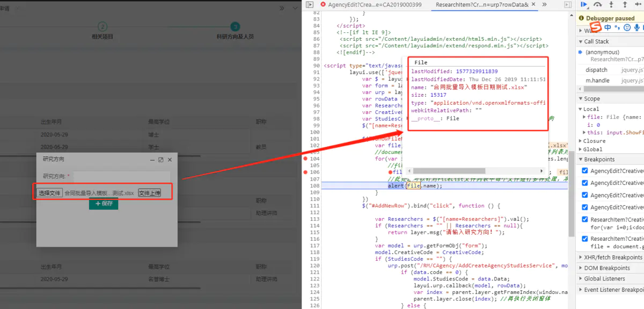Step out of the current function
The image size is (644, 309).
(625, 4)
